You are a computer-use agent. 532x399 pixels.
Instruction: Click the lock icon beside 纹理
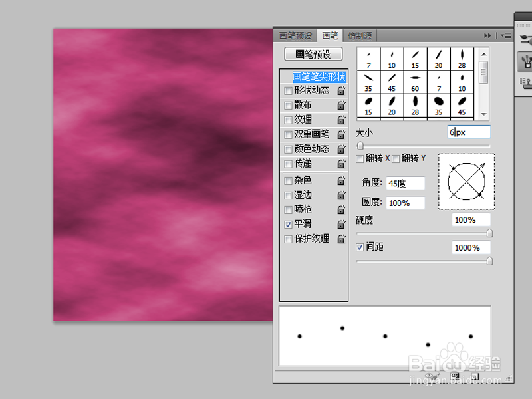pyautogui.click(x=341, y=120)
